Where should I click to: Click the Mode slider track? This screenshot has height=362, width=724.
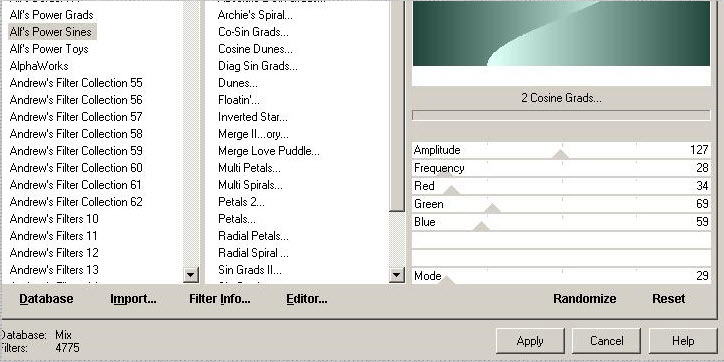pyautogui.click(x=561, y=276)
